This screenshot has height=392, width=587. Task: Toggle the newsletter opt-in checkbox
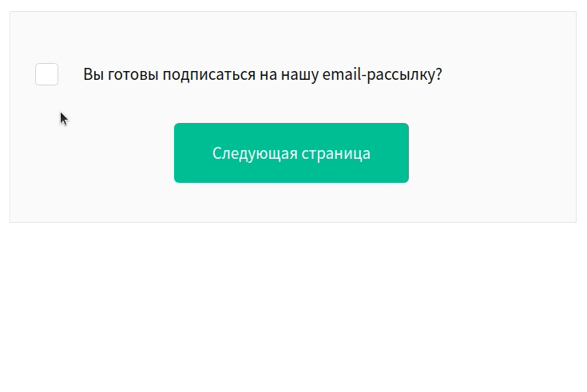(x=47, y=74)
